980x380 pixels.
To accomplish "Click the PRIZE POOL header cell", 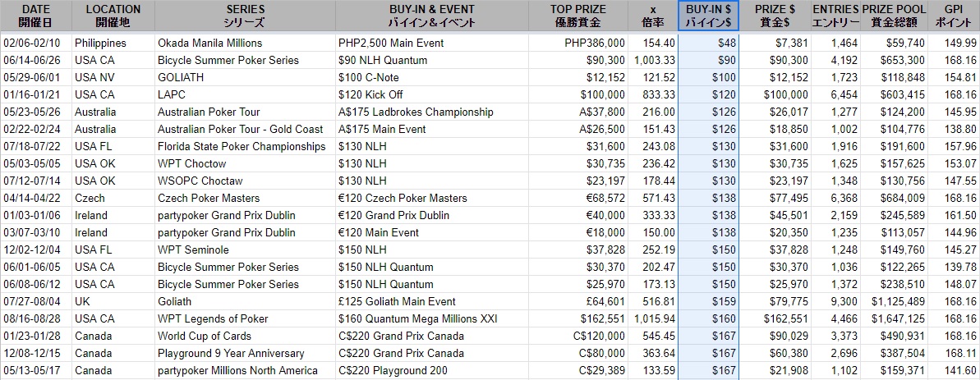I will coord(895,16).
